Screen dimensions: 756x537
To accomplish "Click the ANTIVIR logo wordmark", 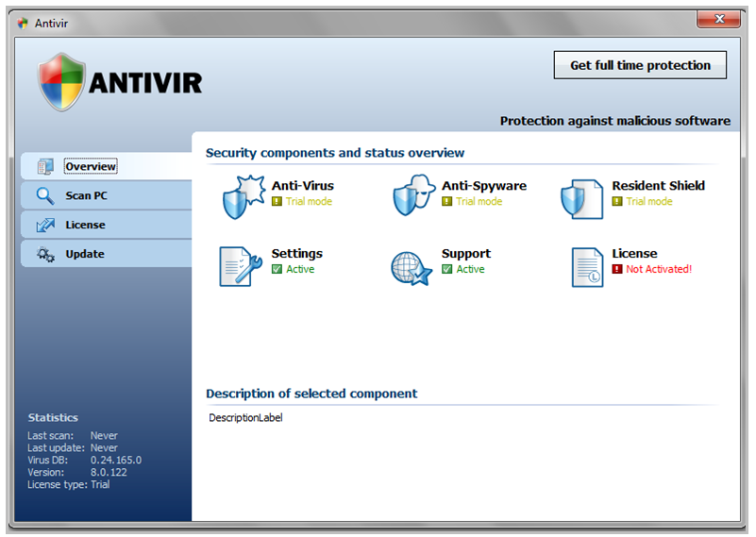I will point(145,83).
